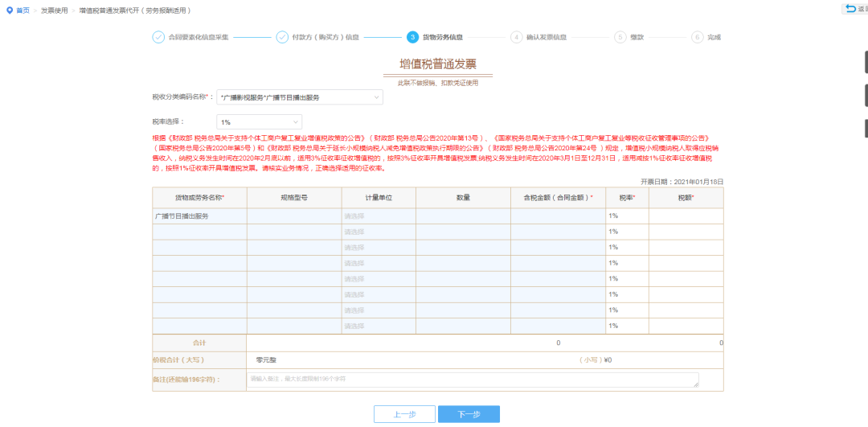
Task: Click step 1 checkmark circle 合同要素化信息采集
Action: [158, 37]
